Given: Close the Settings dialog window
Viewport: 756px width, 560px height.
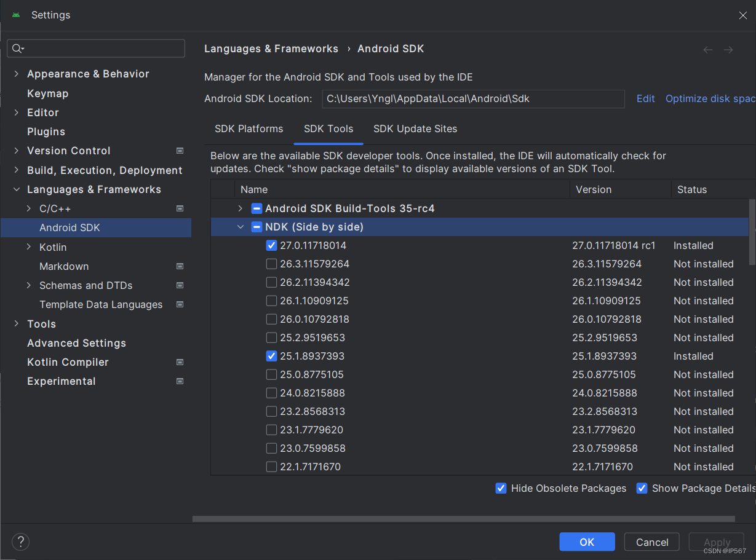Looking at the screenshot, I should (x=743, y=15).
